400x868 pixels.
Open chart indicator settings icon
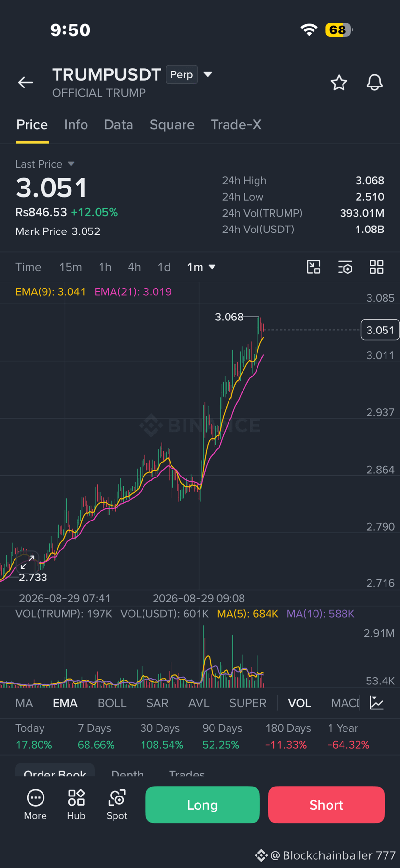pos(345,267)
